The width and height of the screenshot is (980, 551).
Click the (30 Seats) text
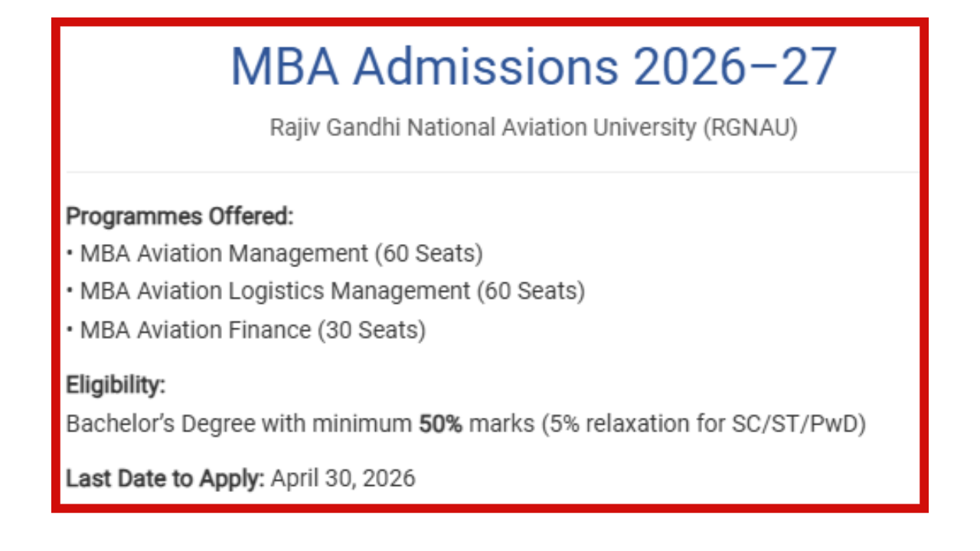pos(372,331)
